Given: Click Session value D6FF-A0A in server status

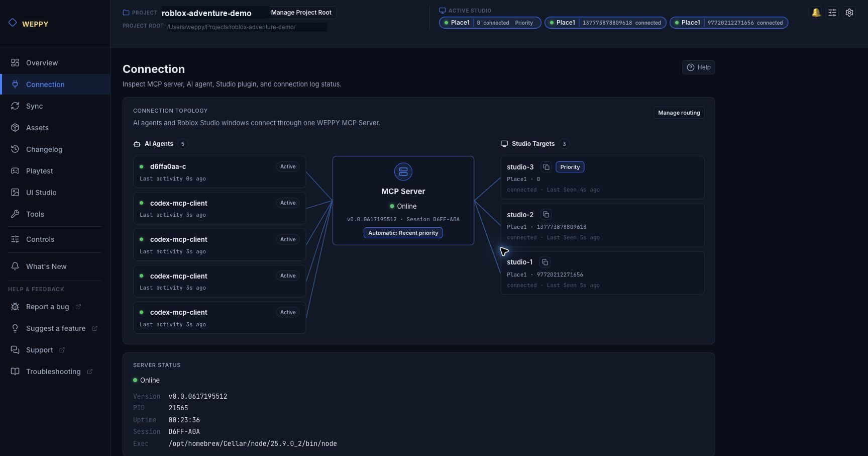Looking at the screenshot, I should pyautogui.click(x=184, y=431).
